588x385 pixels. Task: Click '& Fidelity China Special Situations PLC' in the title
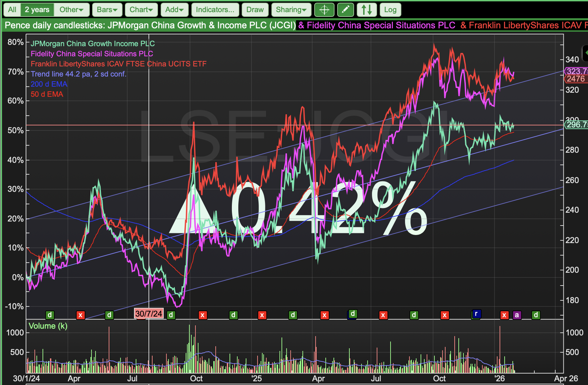pos(377,25)
